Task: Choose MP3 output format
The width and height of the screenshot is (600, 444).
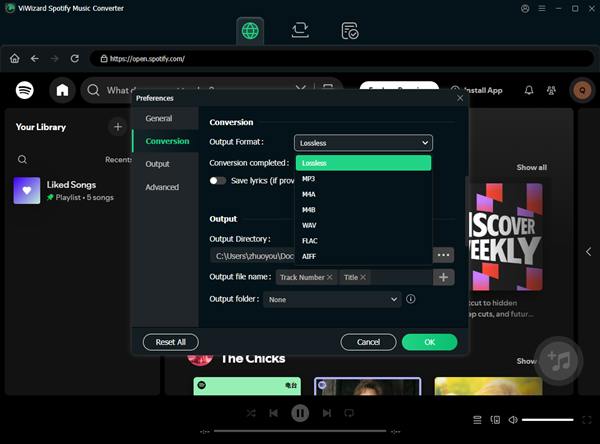Action: 364,179
